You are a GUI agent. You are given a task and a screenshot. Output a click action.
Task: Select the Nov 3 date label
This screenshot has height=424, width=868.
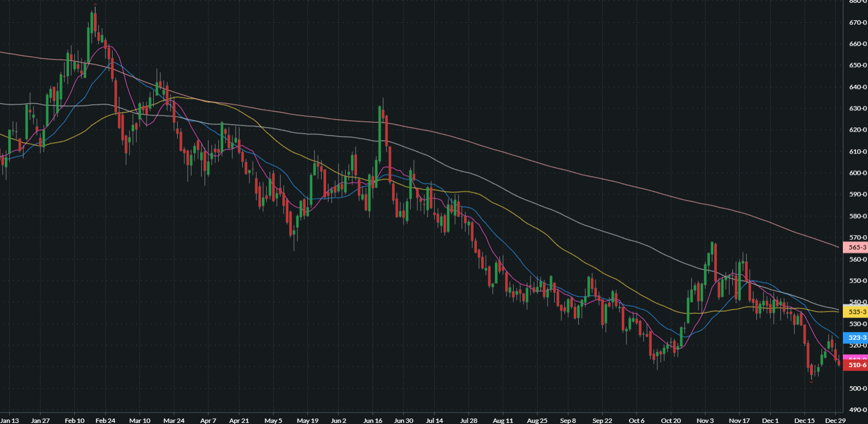pos(705,421)
